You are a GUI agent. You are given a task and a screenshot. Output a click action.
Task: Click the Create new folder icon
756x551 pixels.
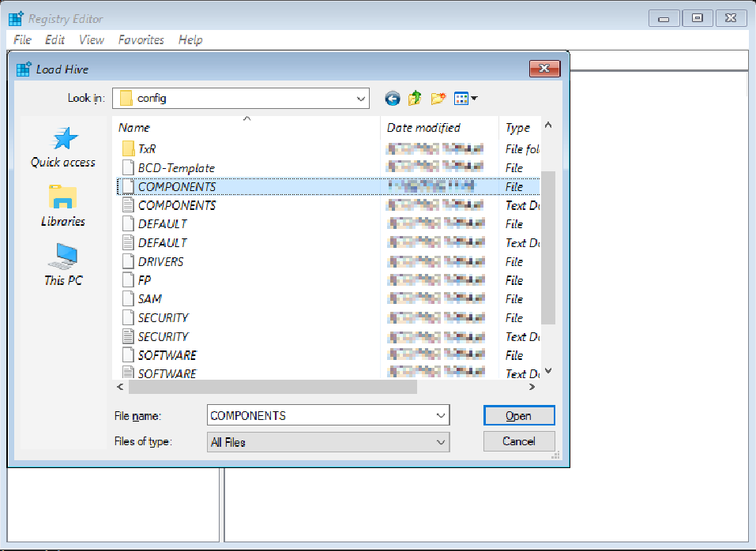[x=437, y=98]
